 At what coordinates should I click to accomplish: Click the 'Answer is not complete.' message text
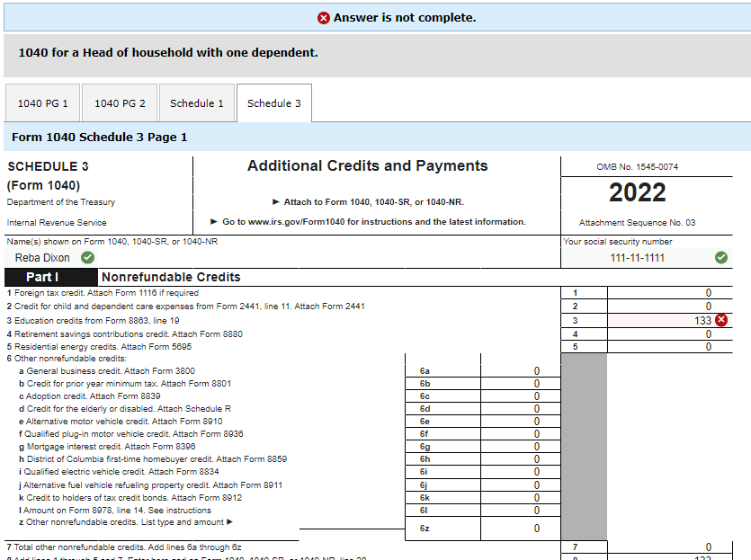[x=405, y=18]
